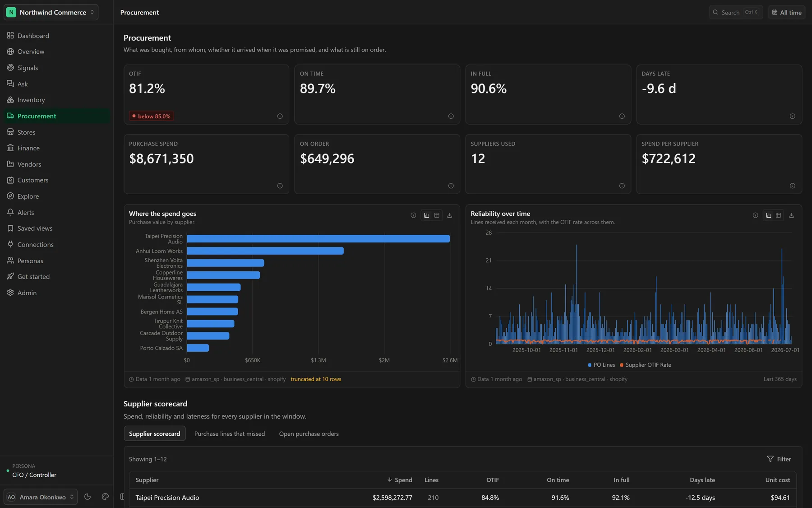Open the Taipei Precision Audio supplier row

click(x=463, y=498)
